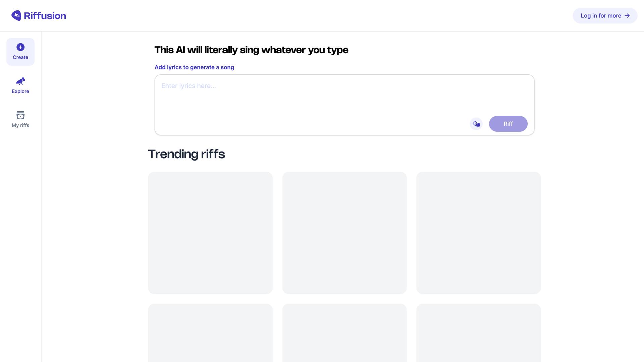Click the dice icon for random lyrics
Screen dimensions: 644x362
(476, 124)
